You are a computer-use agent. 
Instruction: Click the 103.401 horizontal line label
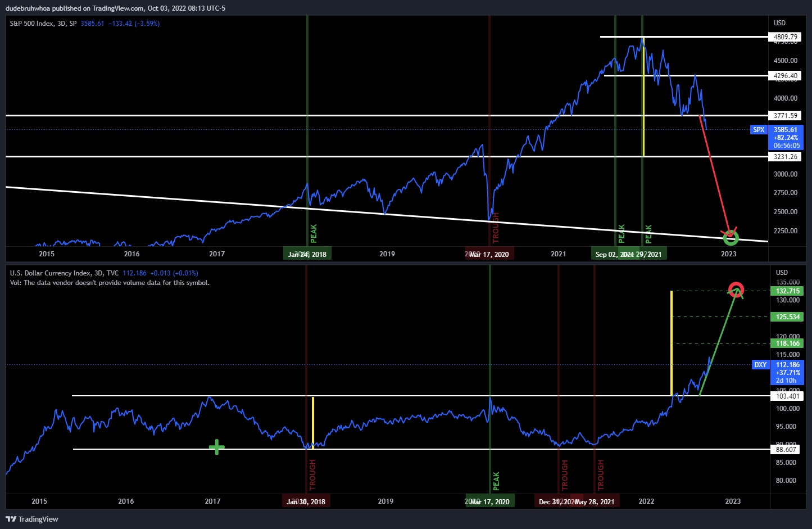[787, 396]
